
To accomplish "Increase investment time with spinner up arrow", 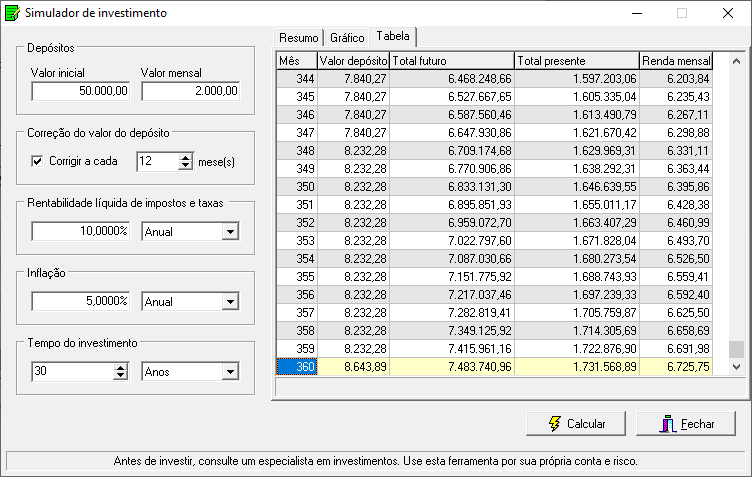I will (121, 367).
